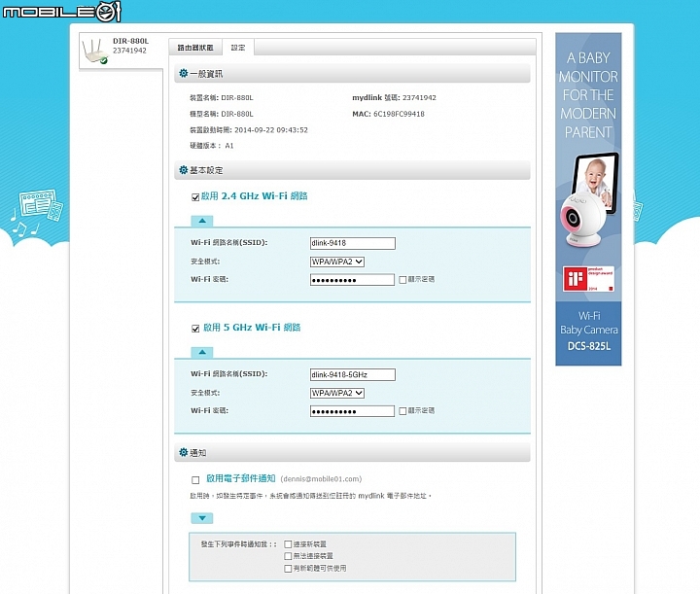The width and height of the screenshot is (700, 594).
Task: Check the 無法連接裝置 notification option
Action: pyautogui.click(x=288, y=556)
